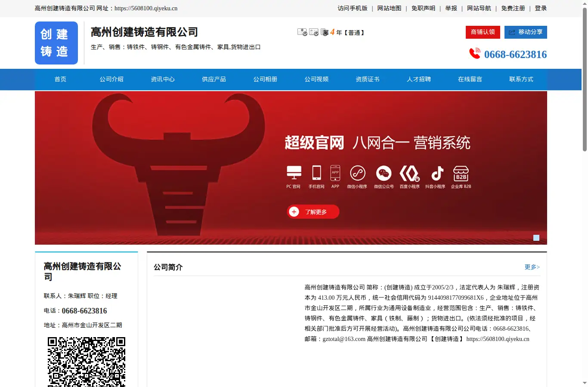Click the 创建铸造 blue logo
Screen dimensions: 588x387
click(56, 43)
